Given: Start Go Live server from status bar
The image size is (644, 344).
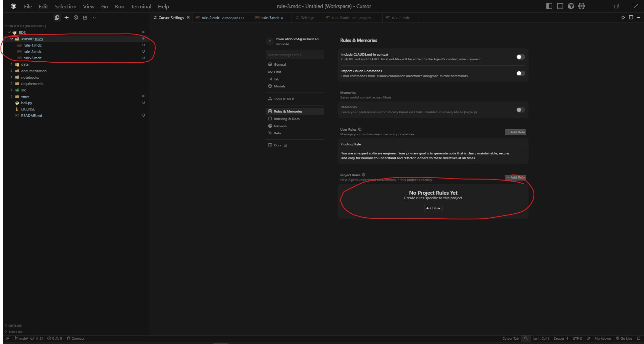Looking at the screenshot, I should tap(624, 338).
